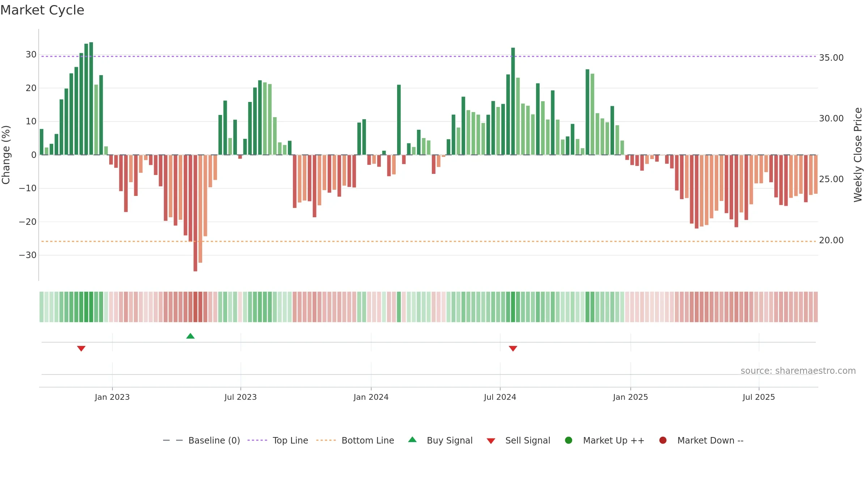Click the dark red circle icon in legend
Screen dimensions: 868x488
[663, 440]
